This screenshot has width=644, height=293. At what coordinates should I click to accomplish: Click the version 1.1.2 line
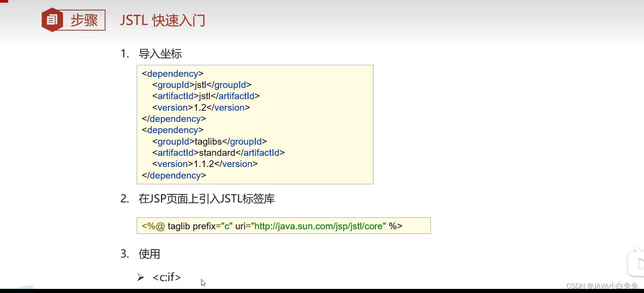(x=205, y=164)
